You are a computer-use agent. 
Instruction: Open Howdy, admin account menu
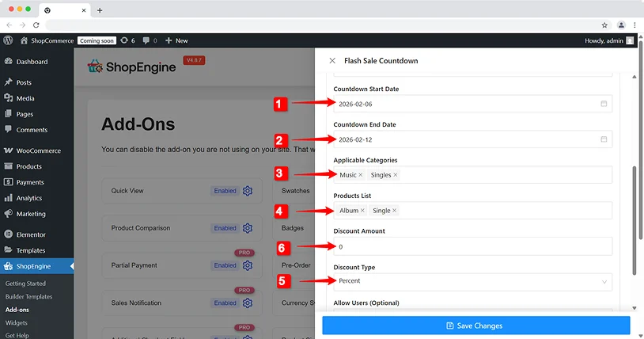[x=609, y=40]
